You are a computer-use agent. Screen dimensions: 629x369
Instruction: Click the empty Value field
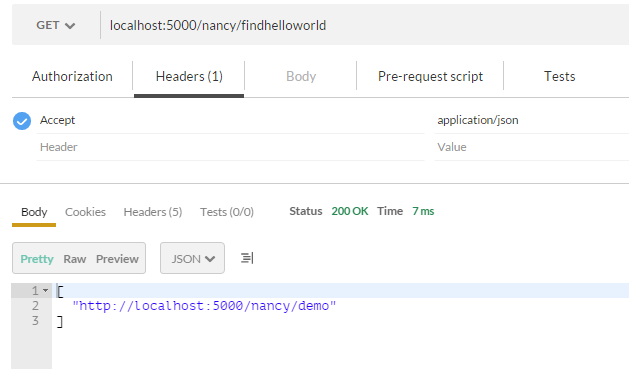point(532,147)
